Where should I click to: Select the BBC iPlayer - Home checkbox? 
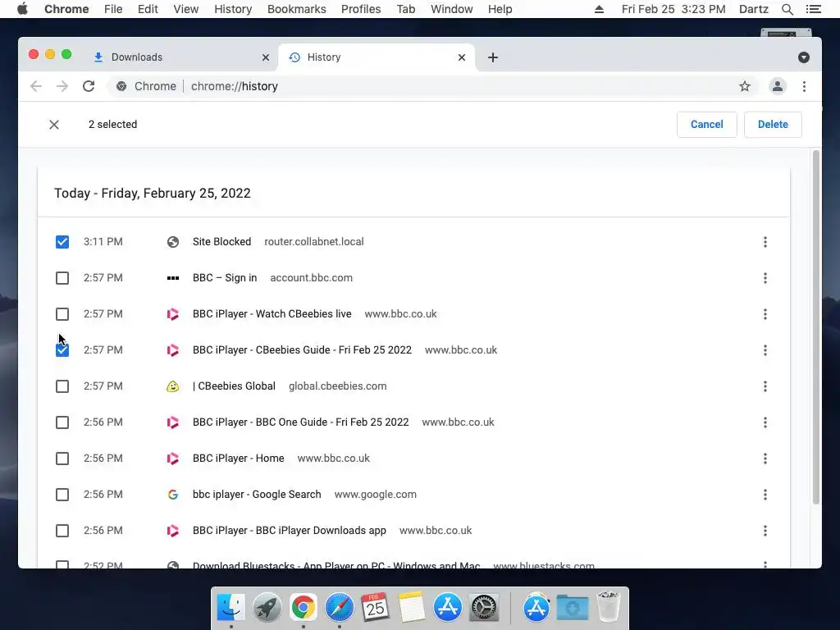[x=62, y=459]
